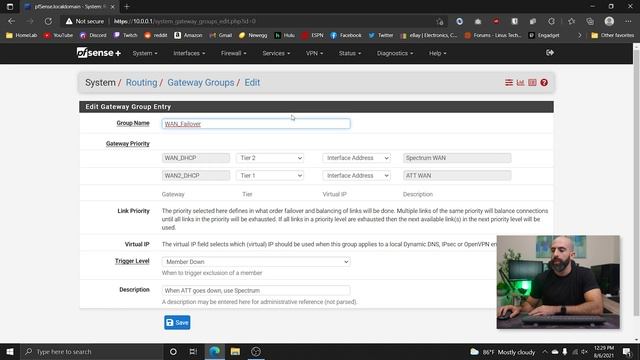
Task: Save the gateway group entry
Action: click(177, 322)
